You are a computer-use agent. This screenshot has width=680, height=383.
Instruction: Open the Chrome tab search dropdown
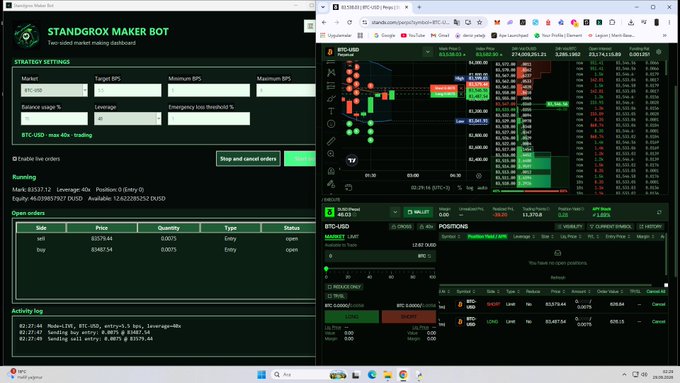point(323,7)
